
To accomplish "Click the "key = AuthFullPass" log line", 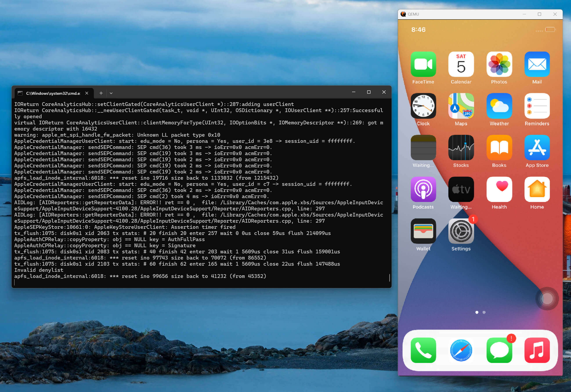I will coord(109,239).
